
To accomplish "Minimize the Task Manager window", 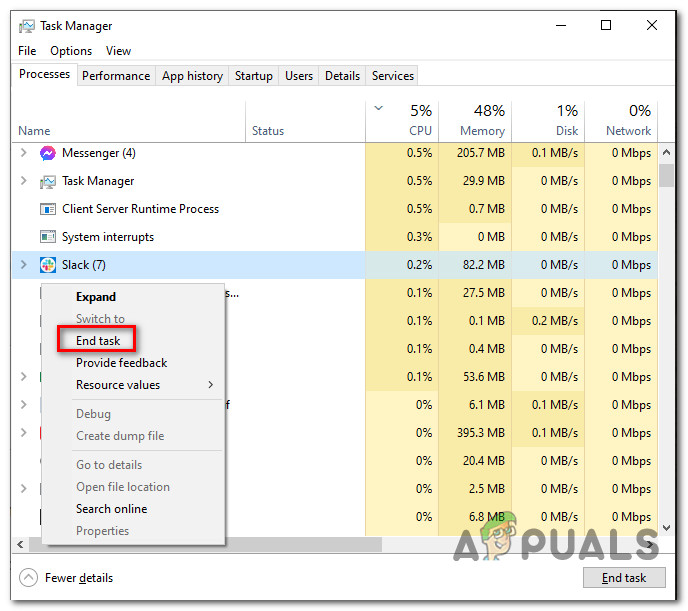I will (x=561, y=25).
